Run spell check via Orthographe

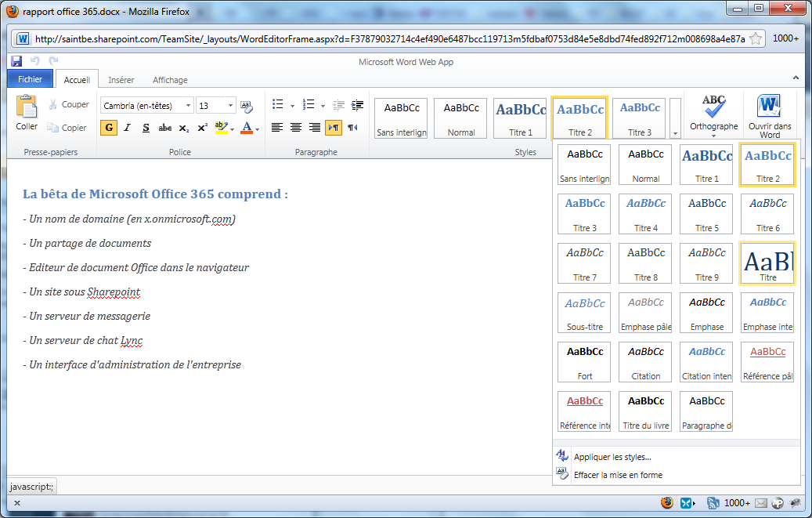click(713, 112)
